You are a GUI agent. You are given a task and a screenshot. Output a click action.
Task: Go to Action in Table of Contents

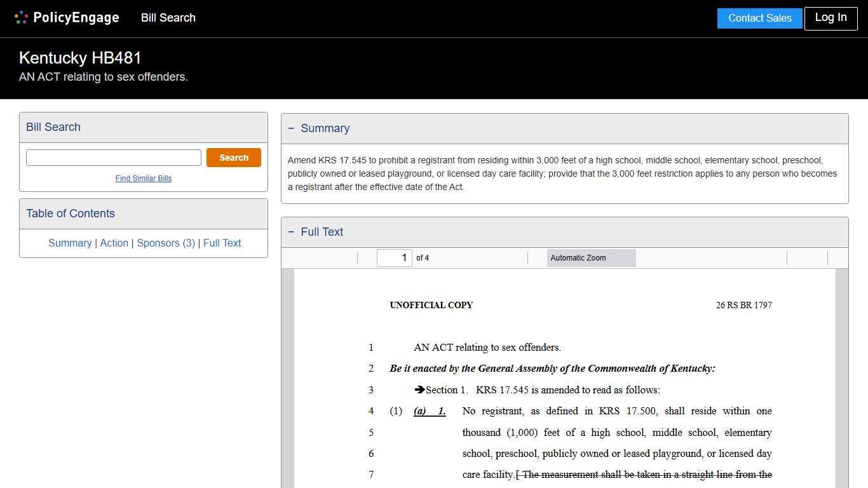114,243
